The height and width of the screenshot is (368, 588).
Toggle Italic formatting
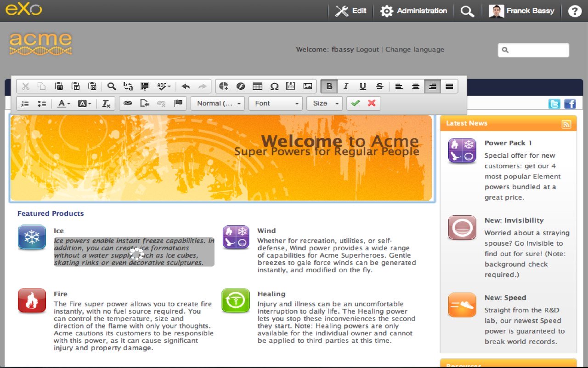[x=346, y=86]
